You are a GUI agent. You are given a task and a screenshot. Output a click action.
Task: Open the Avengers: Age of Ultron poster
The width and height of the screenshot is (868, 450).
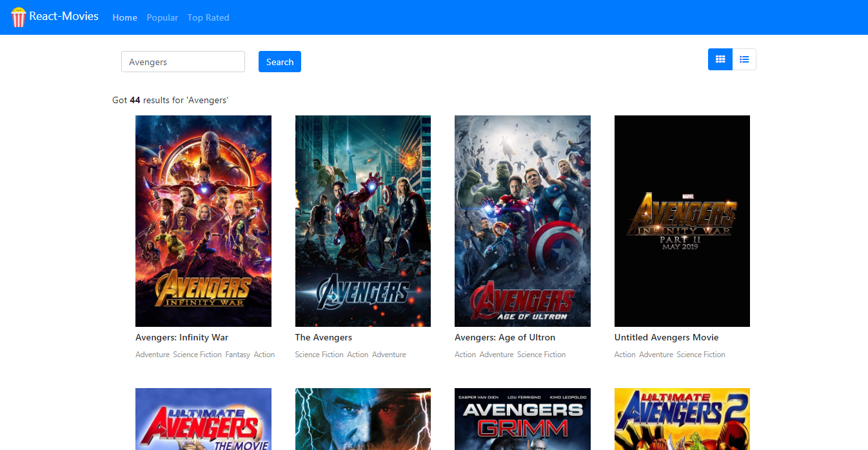(522, 221)
